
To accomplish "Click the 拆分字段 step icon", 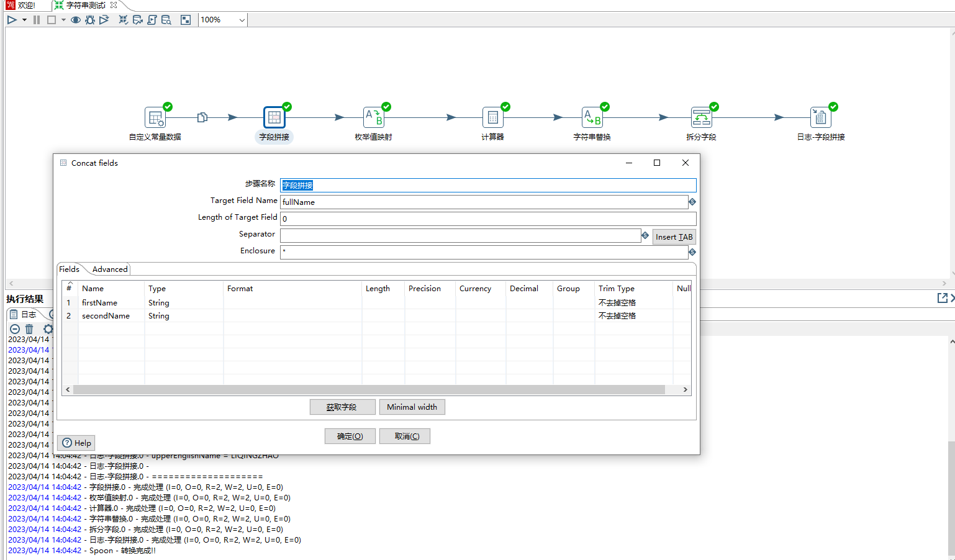I will 701,117.
